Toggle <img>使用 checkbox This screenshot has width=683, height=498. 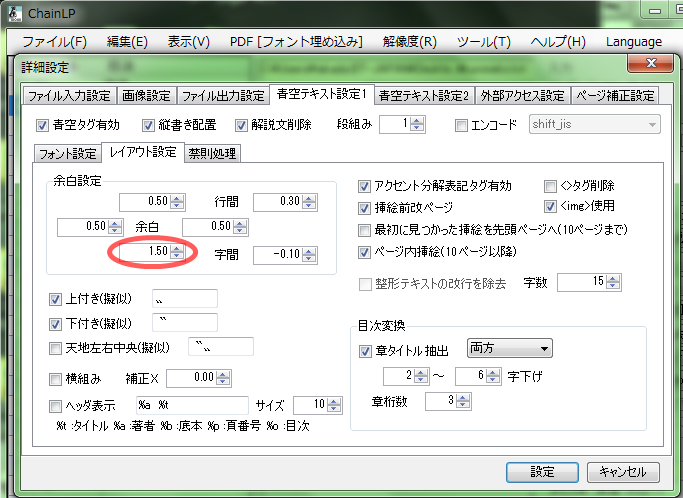tap(550, 206)
